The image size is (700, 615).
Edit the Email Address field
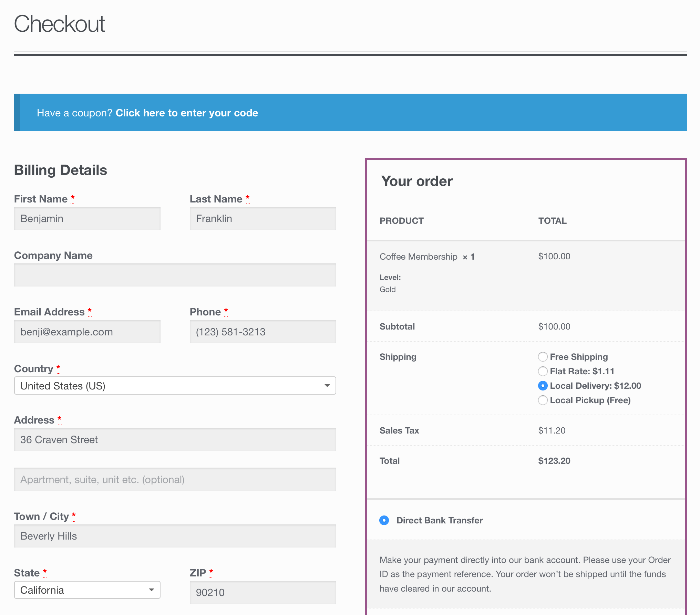87,332
